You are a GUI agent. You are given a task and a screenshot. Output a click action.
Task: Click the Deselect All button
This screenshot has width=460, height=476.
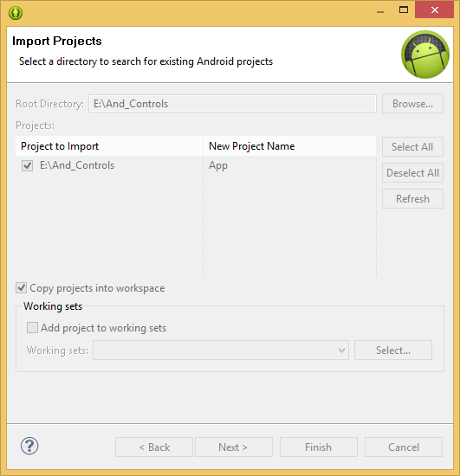pyautogui.click(x=412, y=173)
